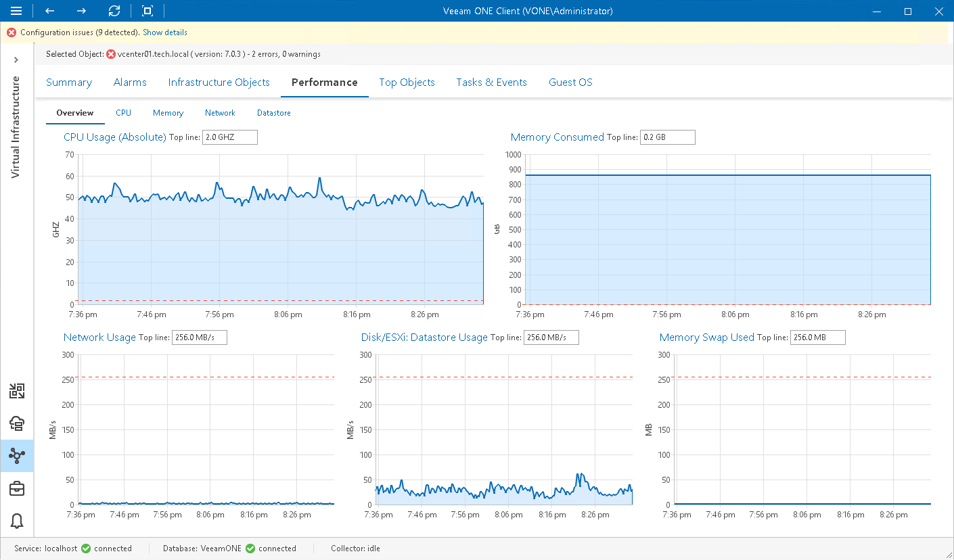Switch to the Guest OS tab
This screenshot has width=954, height=560.
click(570, 83)
